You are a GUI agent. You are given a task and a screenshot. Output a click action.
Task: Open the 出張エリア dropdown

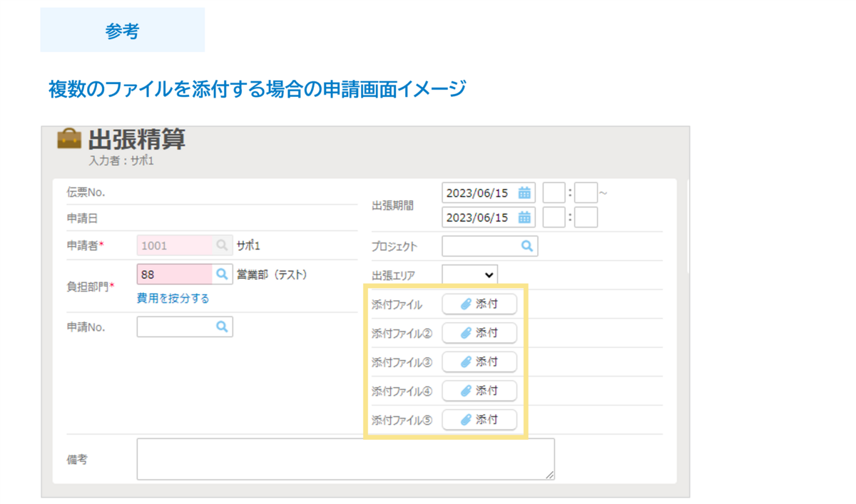tap(470, 274)
